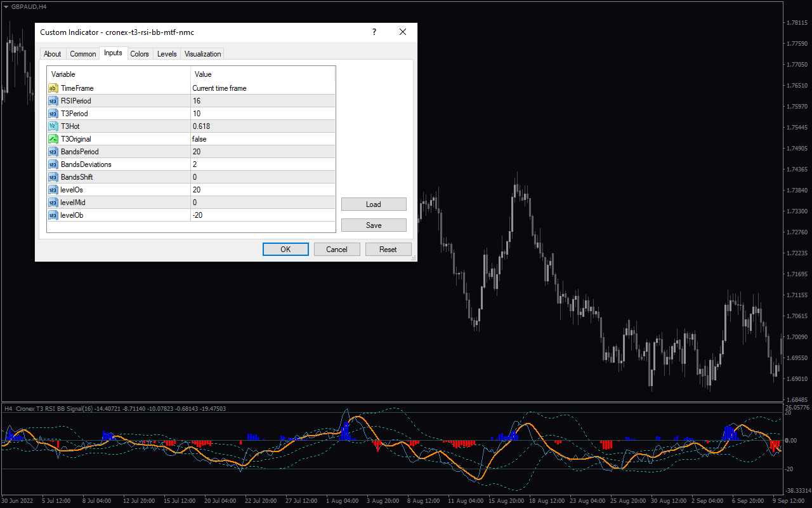Select the T3Period value 10
Image resolution: width=812 pixels, height=508 pixels.
[197, 114]
